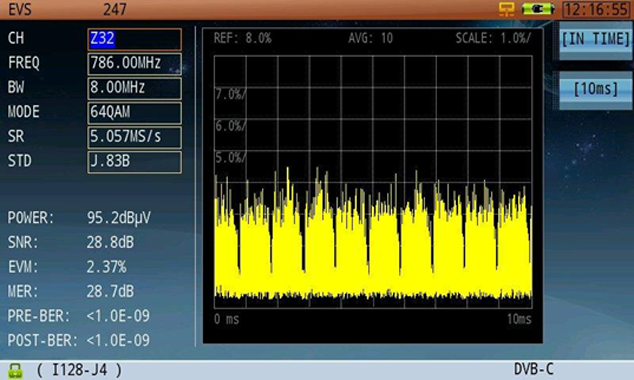Click the green lock status icon
Image resolution: width=634 pixels, height=380 pixels.
[15, 371]
